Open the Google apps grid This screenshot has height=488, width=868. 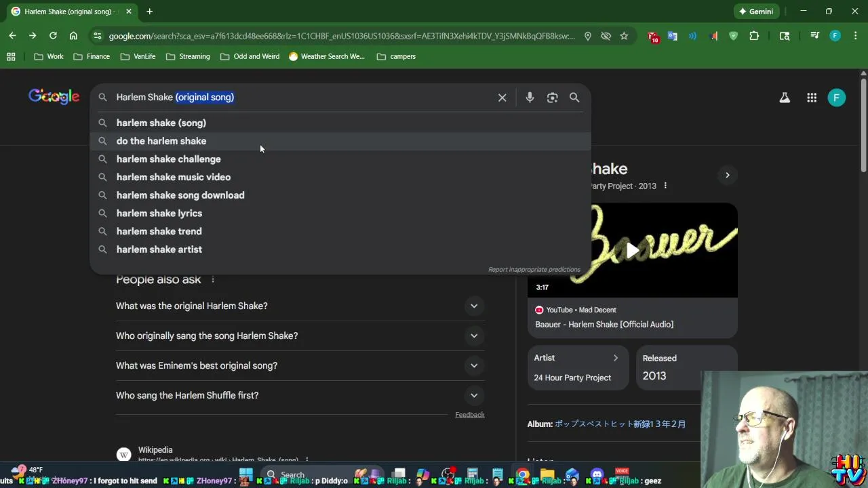(812, 98)
